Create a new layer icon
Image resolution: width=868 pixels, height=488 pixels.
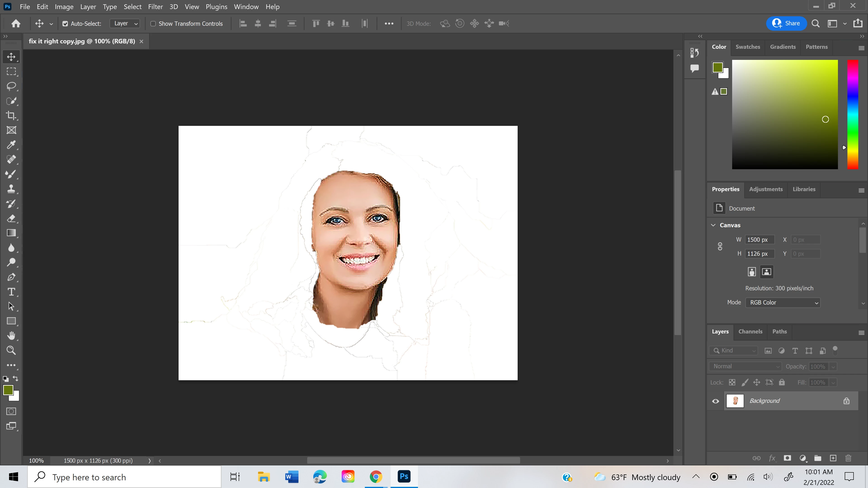[x=833, y=458]
